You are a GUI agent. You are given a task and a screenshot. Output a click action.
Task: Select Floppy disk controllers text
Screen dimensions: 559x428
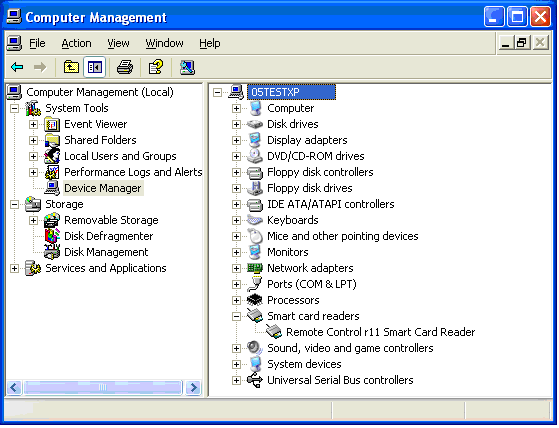[320, 172]
